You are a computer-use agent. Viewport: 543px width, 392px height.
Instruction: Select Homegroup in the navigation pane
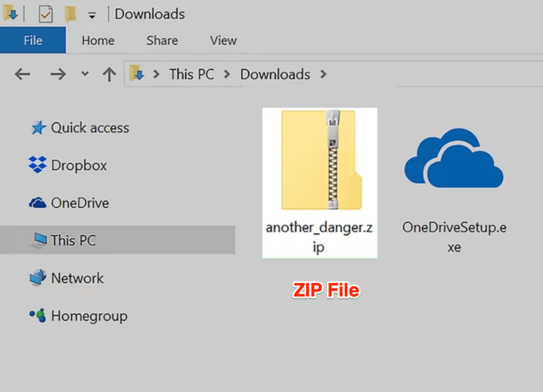tap(89, 316)
